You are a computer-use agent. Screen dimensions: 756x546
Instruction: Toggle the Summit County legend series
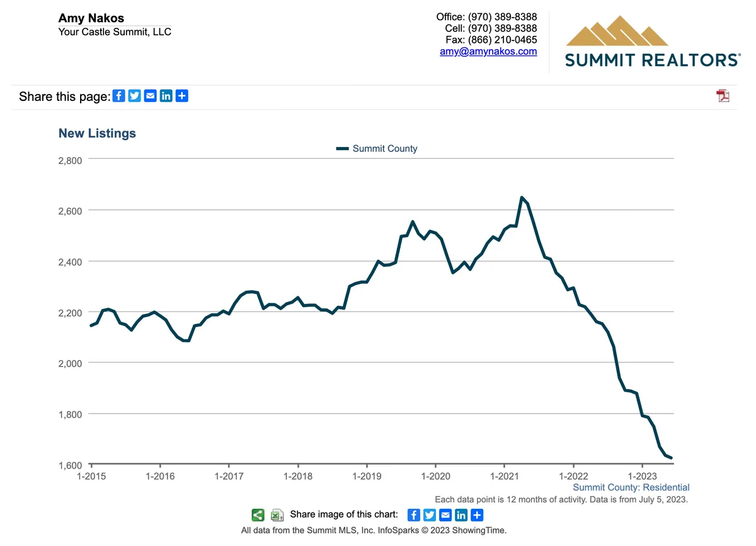click(x=377, y=149)
